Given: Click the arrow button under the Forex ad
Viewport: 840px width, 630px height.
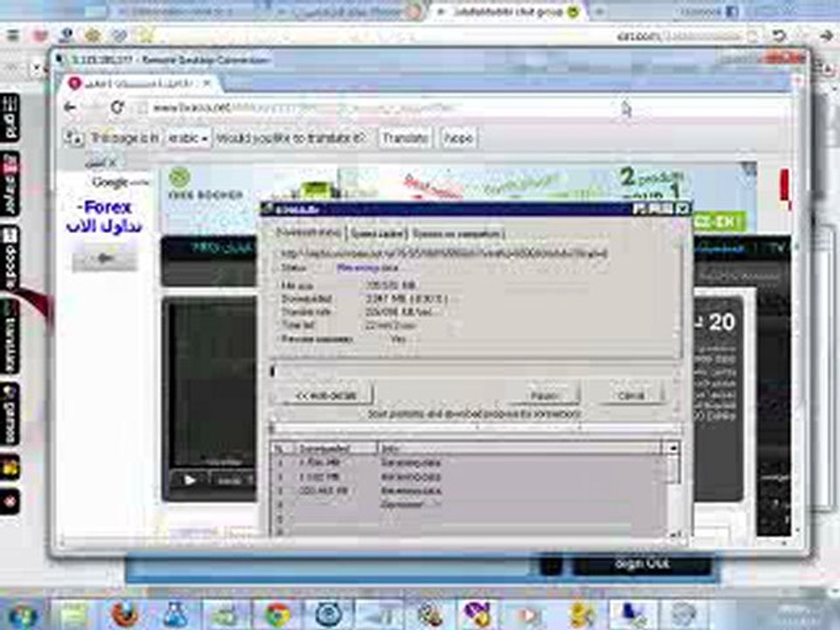Looking at the screenshot, I should click(105, 258).
